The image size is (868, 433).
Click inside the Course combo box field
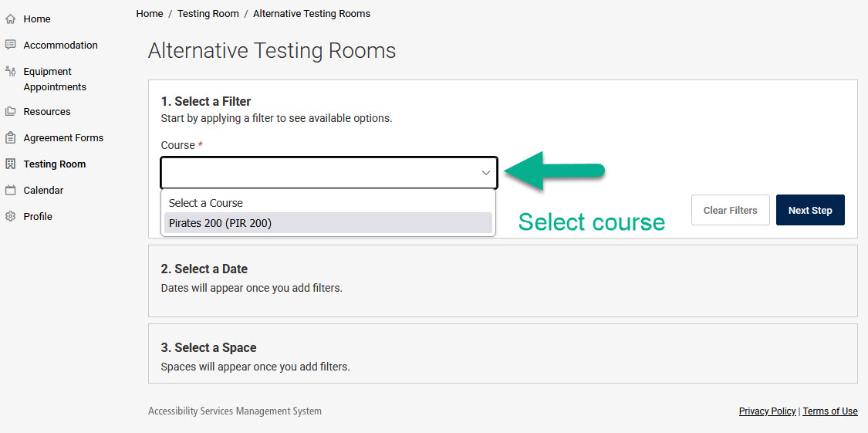click(x=329, y=173)
